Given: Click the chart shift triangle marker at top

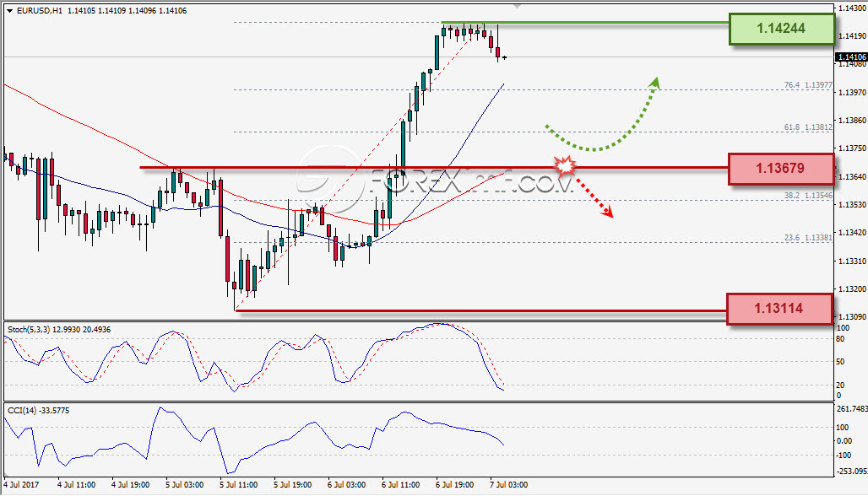Looking at the screenshot, I should point(517,6).
